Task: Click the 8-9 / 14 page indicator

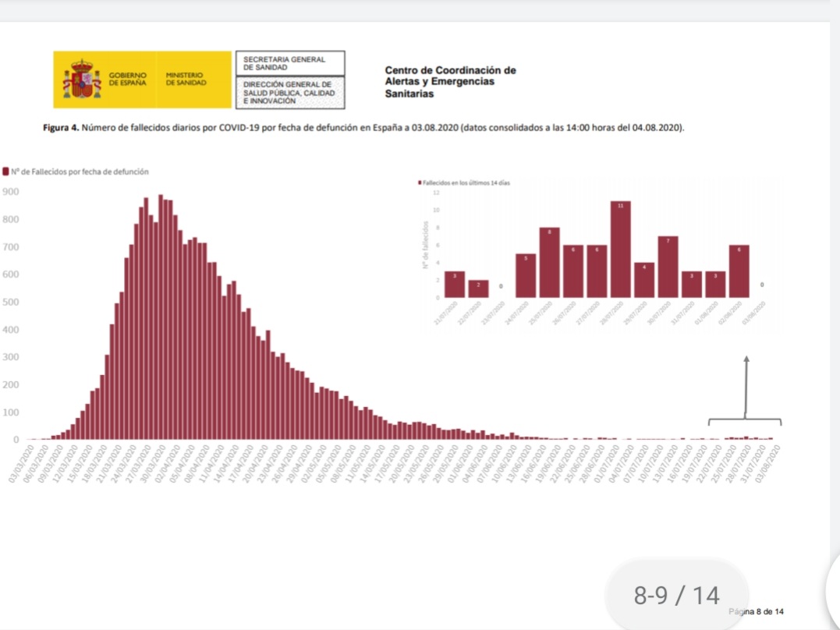Action: tap(676, 596)
